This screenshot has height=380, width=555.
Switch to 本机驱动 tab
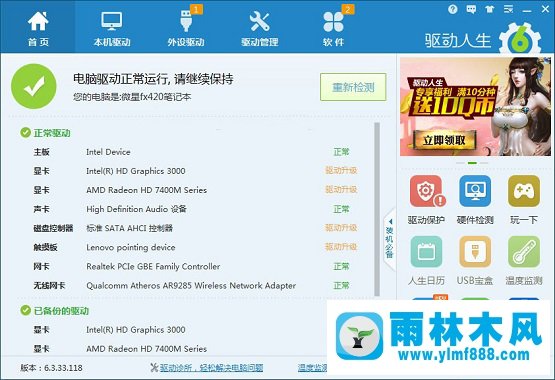click(x=112, y=27)
